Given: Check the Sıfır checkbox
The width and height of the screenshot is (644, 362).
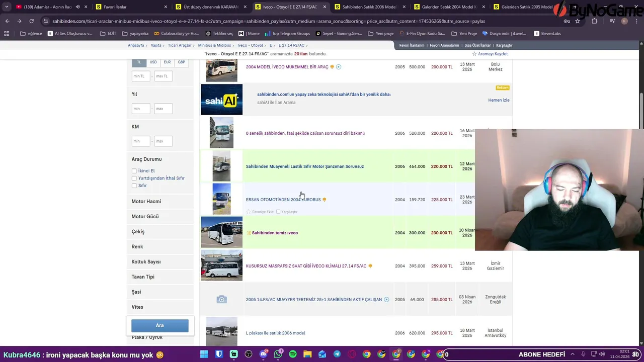Looking at the screenshot, I should 134,186.
